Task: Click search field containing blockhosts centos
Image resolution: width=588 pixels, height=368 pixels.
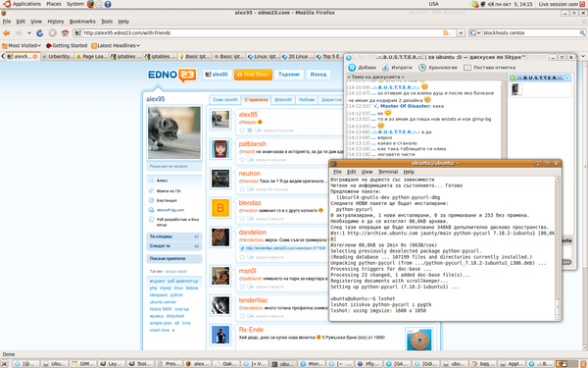Action: pyautogui.click(x=530, y=33)
